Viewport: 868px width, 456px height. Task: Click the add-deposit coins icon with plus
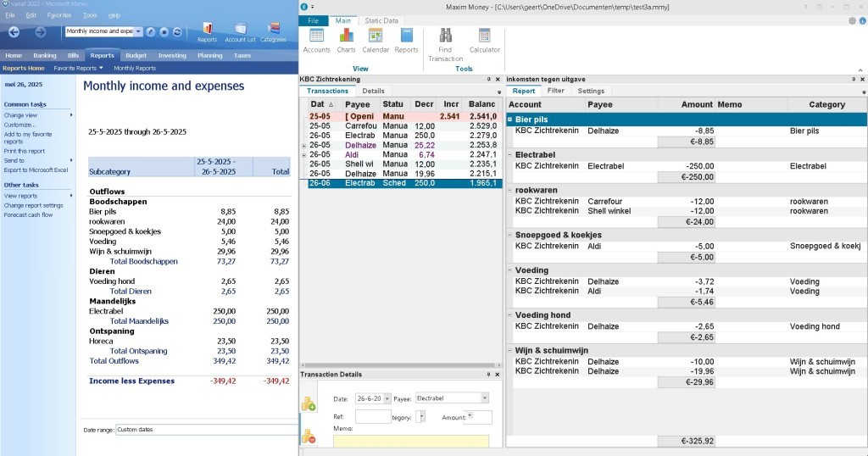[309, 404]
